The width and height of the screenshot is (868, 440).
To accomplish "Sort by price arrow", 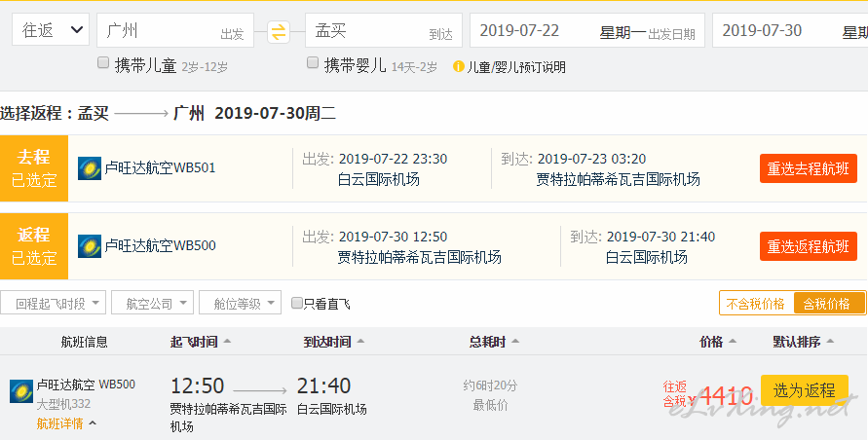I will [732, 342].
